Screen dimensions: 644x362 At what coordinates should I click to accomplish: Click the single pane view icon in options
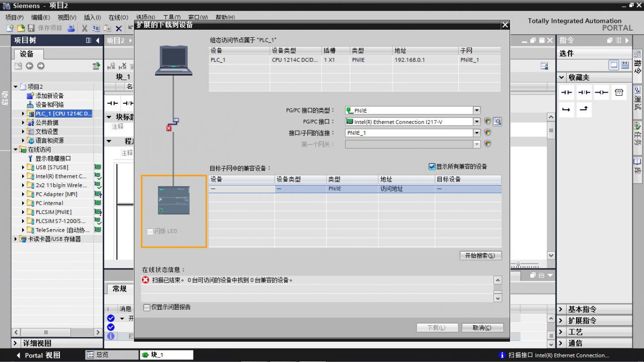[614, 65]
